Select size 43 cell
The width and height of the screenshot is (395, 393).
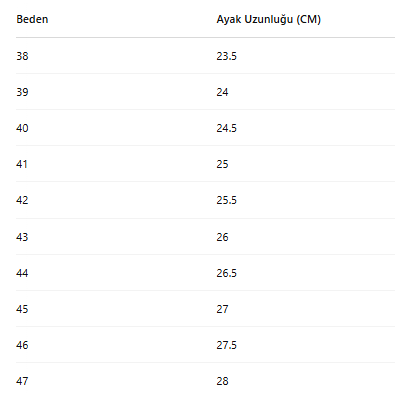coord(22,237)
